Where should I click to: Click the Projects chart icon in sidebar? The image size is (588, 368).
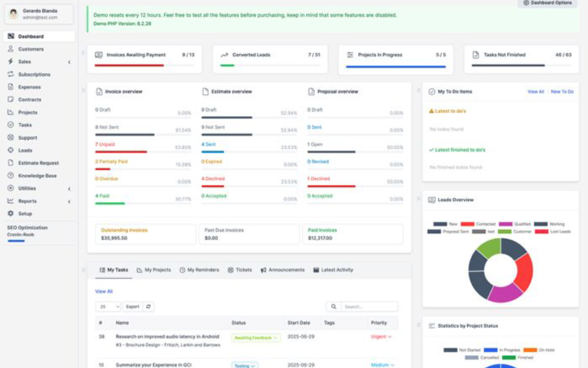point(11,112)
